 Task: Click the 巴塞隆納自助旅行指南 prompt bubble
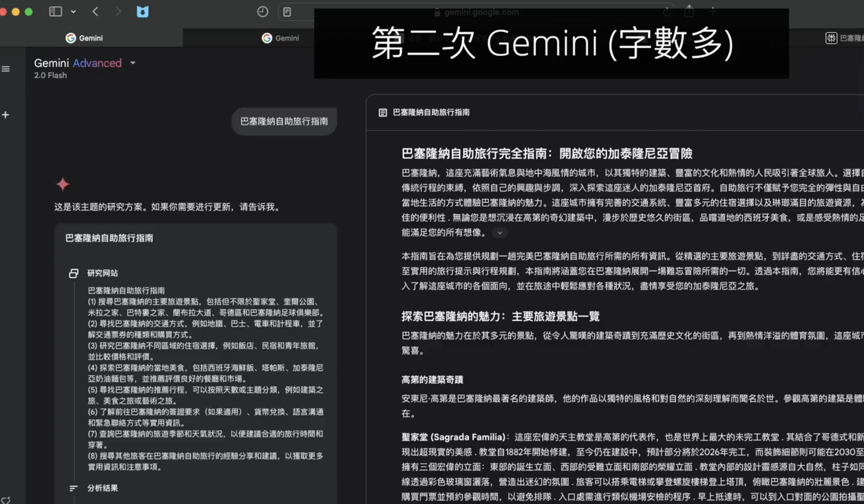click(284, 121)
